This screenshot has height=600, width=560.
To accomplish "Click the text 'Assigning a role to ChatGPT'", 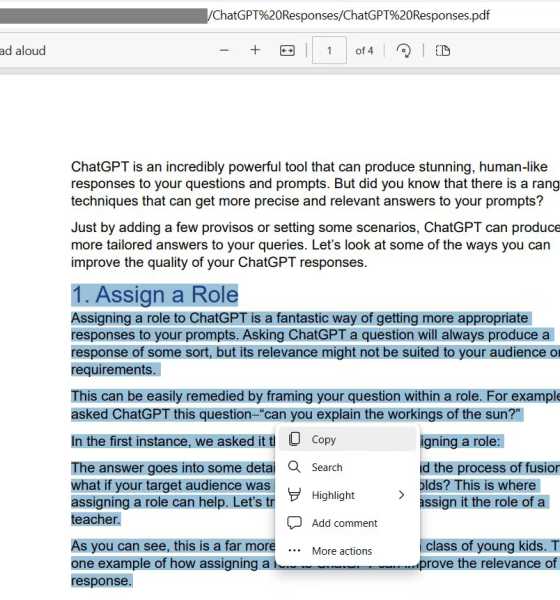I will point(159,318).
